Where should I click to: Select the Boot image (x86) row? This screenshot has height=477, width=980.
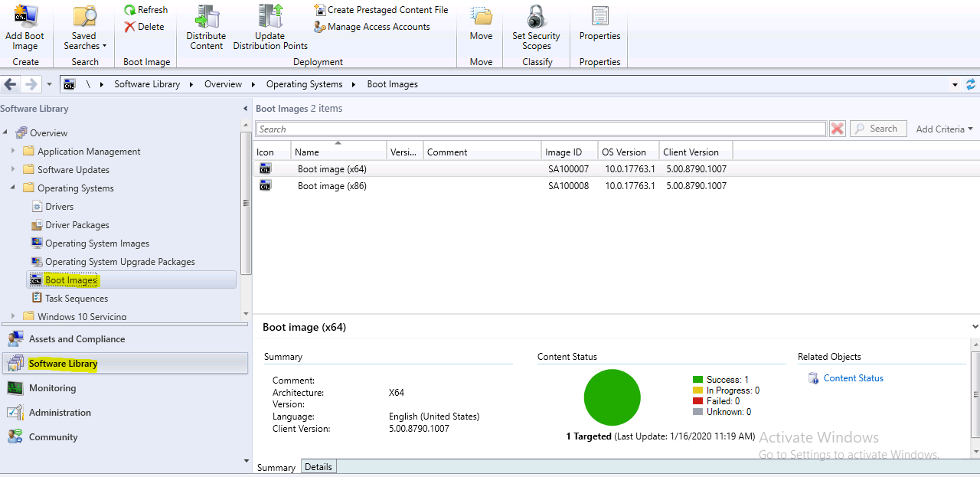(616, 185)
